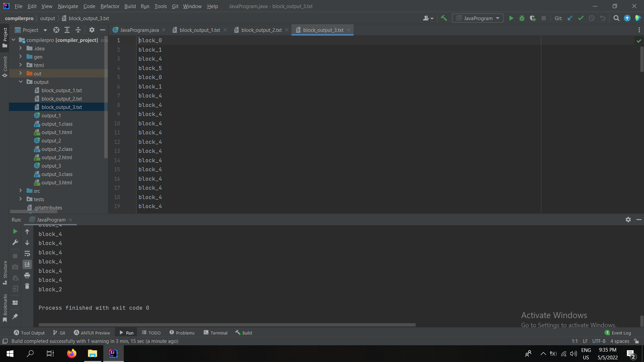644x362 pixels.
Task: Click the Run console horizontal scrollbar
Action: [x=227, y=325]
